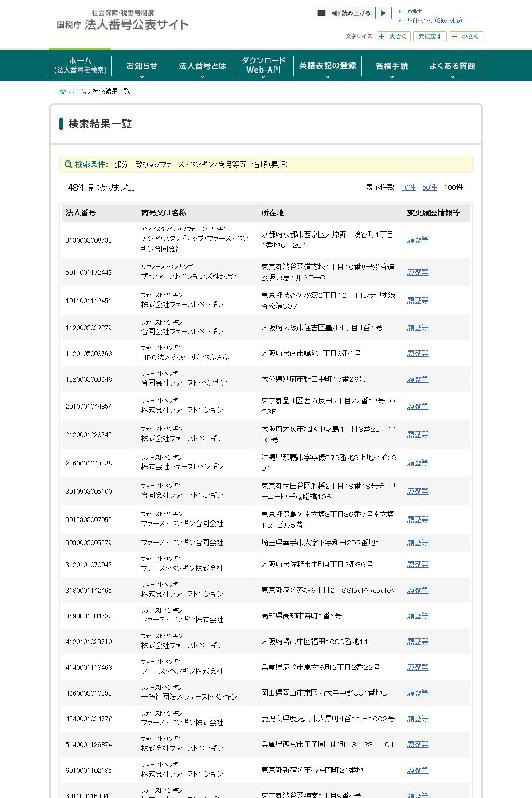532x798 pixels.
Task: Open 履歴等 for 2360001025388
Action: tap(418, 463)
